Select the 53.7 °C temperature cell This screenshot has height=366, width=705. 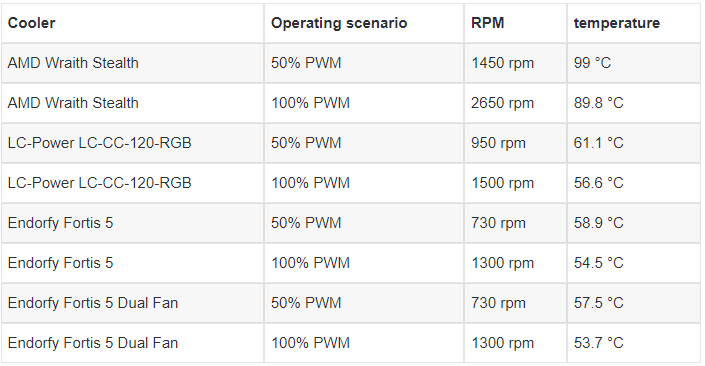tap(634, 343)
